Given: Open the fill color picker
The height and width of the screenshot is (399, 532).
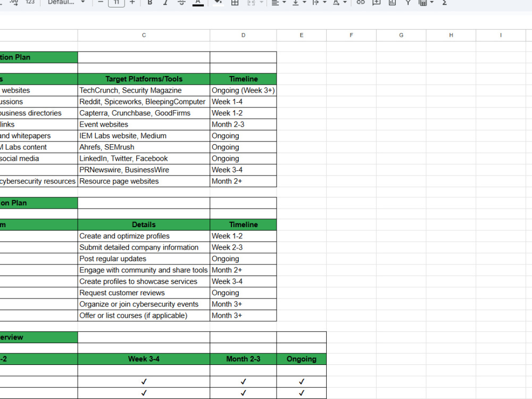Looking at the screenshot, I should 218,2.
